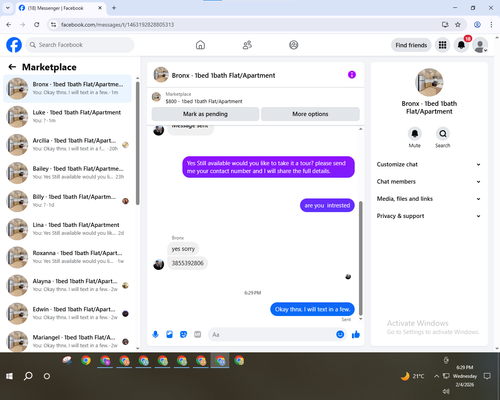Open the account profile avatar menu
Viewport: 500px width, 400px height.
click(480, 45)
